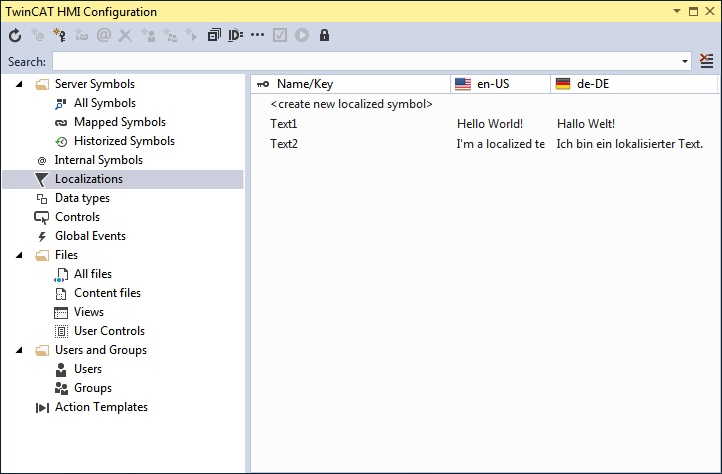Click the collapse all toolbar icon

pyautogui.click(x=214, y=35)
